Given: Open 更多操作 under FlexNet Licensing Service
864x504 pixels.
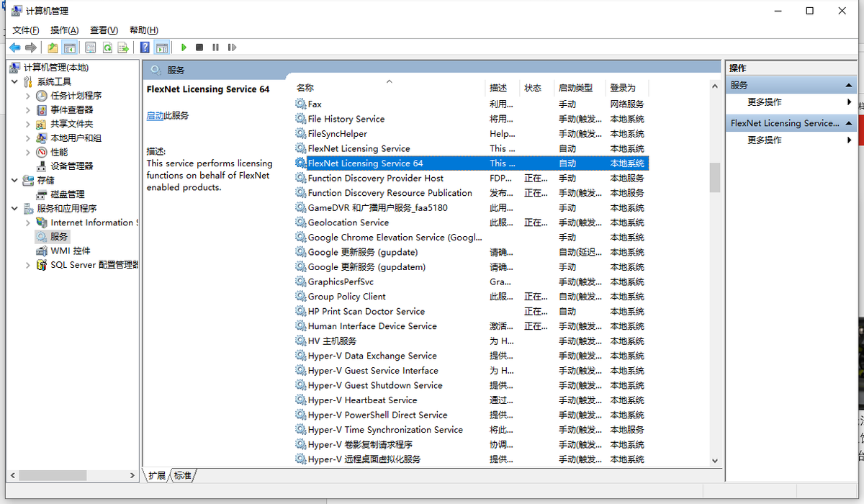Looking at the screenshot, I should click(x=765, y=140).
